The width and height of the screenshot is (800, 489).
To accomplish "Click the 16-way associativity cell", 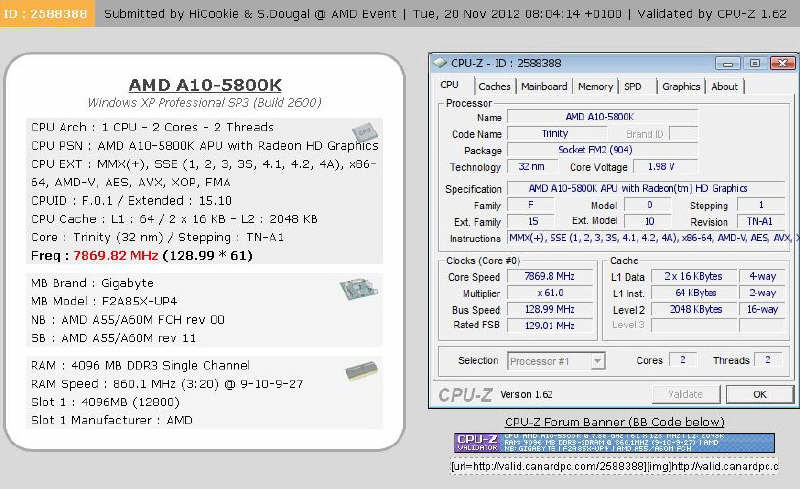I will click(763, 309).
